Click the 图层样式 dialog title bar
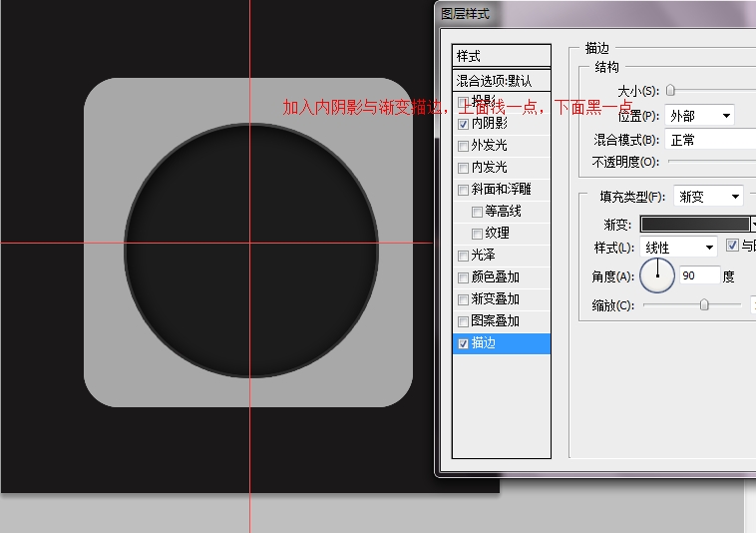 pos(595,14)
